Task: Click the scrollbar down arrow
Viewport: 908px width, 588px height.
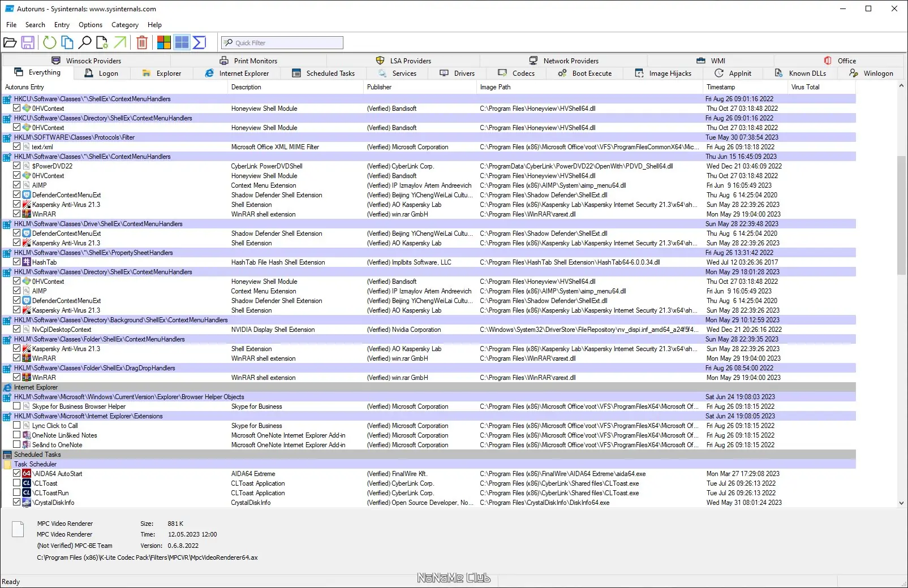Action: 901,503
